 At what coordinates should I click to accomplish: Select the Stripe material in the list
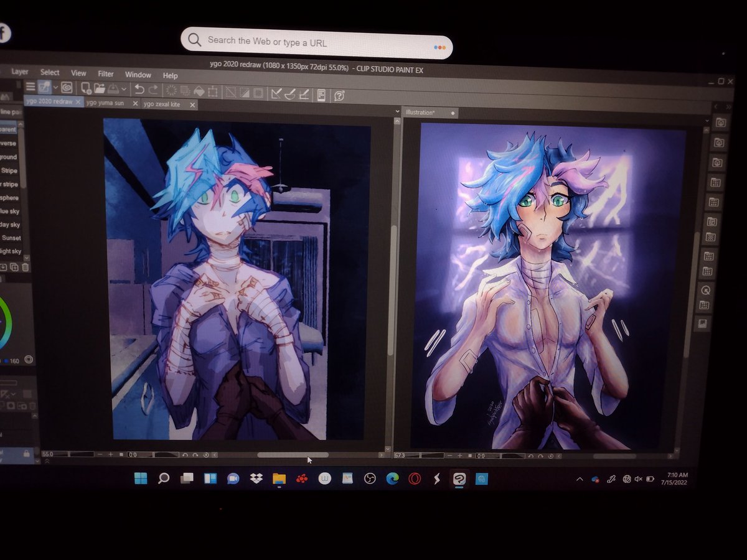(9, 170)
